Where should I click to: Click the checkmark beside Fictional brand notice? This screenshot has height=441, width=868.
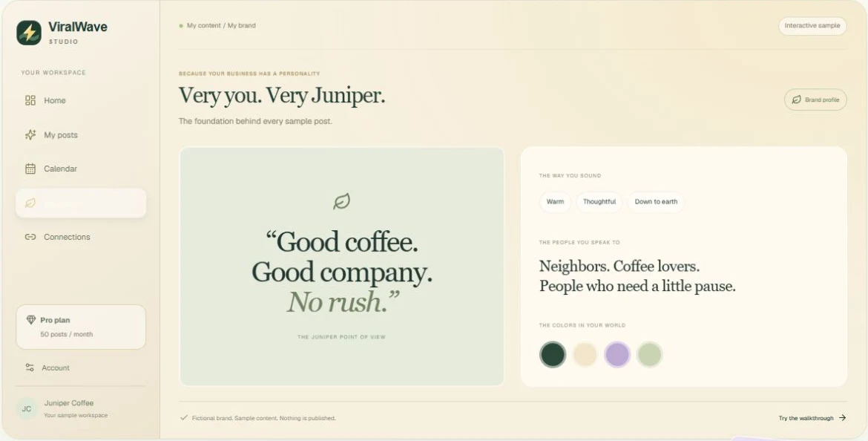coord(184,418)
